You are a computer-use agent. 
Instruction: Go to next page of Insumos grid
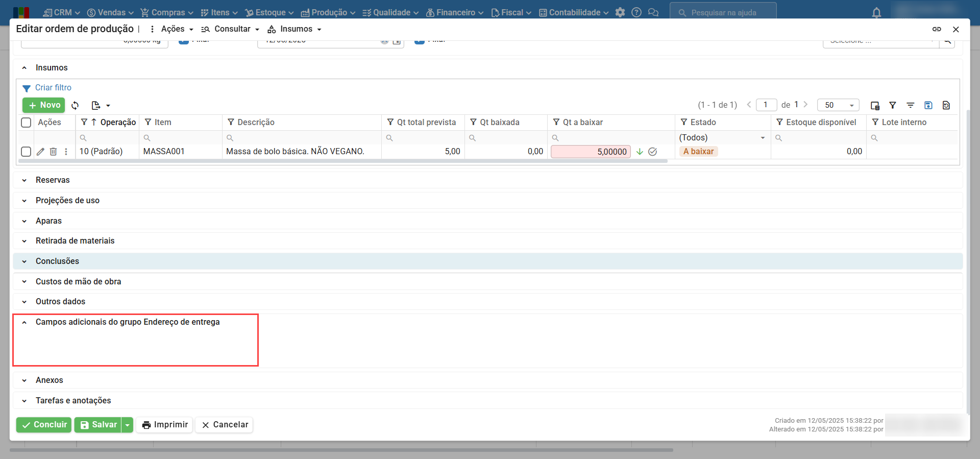[806, 105]
